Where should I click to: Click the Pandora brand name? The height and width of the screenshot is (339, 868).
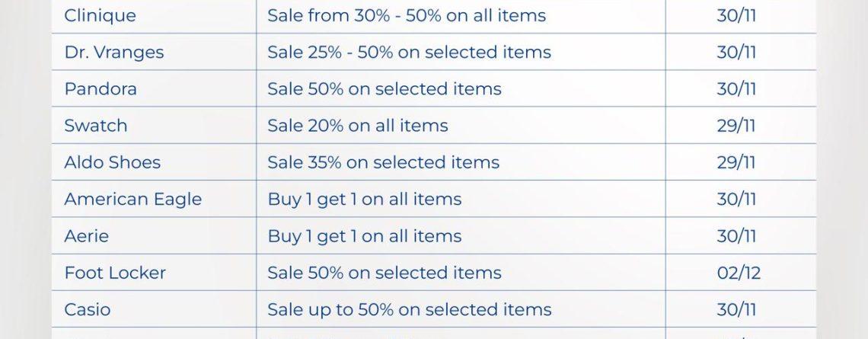pyautogui.click(x=101, y=89)
